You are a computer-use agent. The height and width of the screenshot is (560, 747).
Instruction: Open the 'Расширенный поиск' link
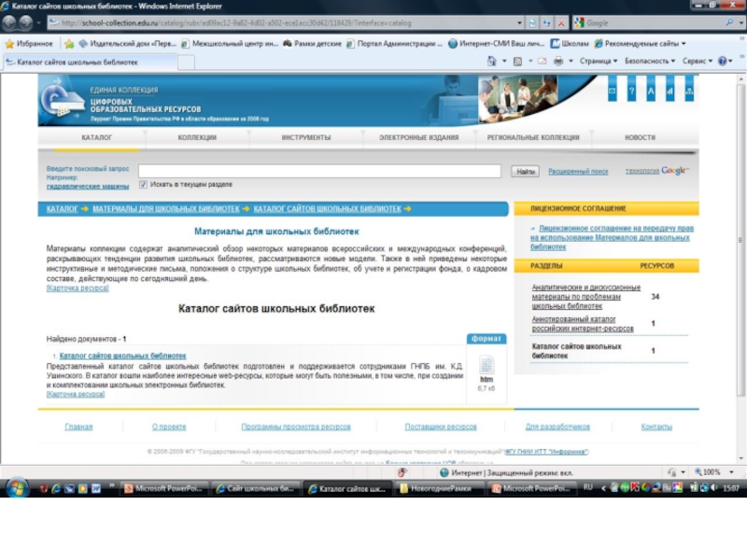point(578,172)
